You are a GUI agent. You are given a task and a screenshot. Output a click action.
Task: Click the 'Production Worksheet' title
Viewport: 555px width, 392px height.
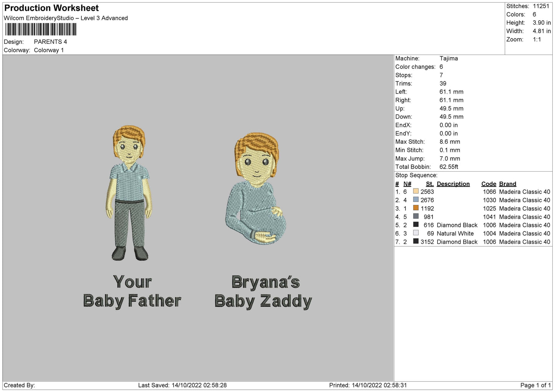click(51, 8)
